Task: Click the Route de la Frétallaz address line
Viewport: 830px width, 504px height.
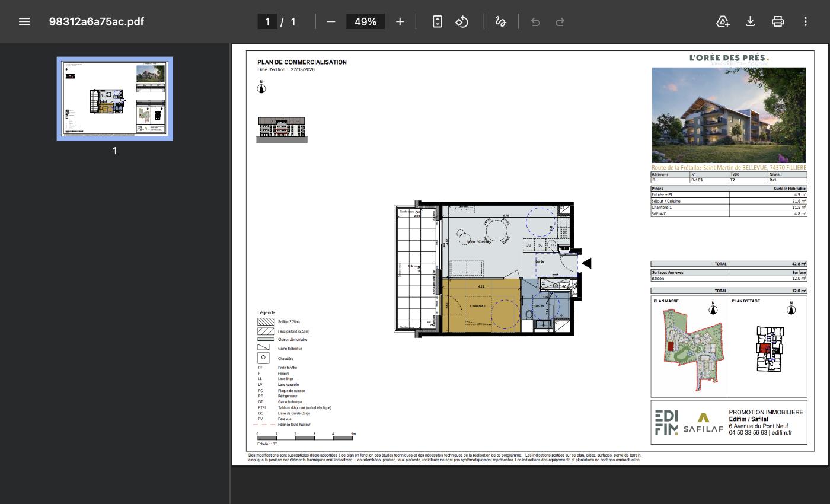Action: 729,168
